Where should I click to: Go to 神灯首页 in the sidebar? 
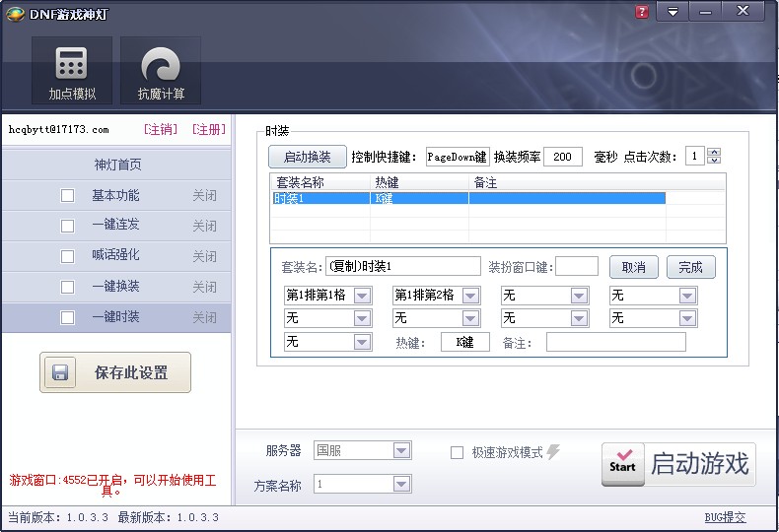coord(117,165)
